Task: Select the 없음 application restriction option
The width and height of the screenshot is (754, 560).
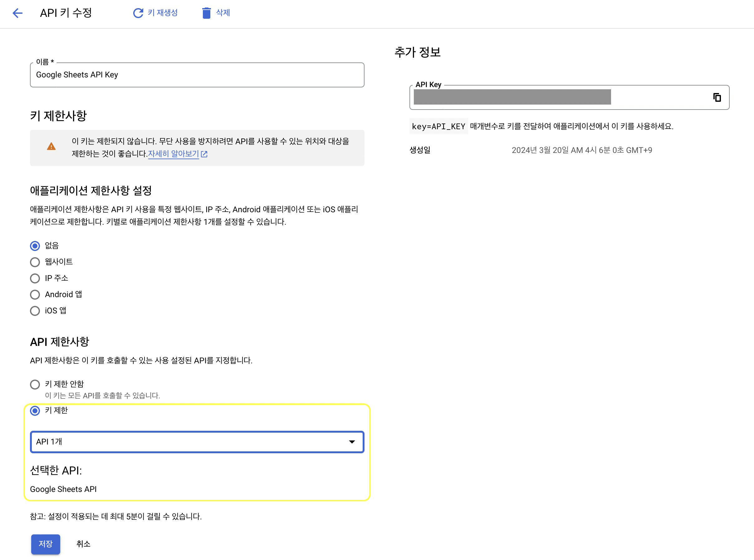Action: (35, 246)
